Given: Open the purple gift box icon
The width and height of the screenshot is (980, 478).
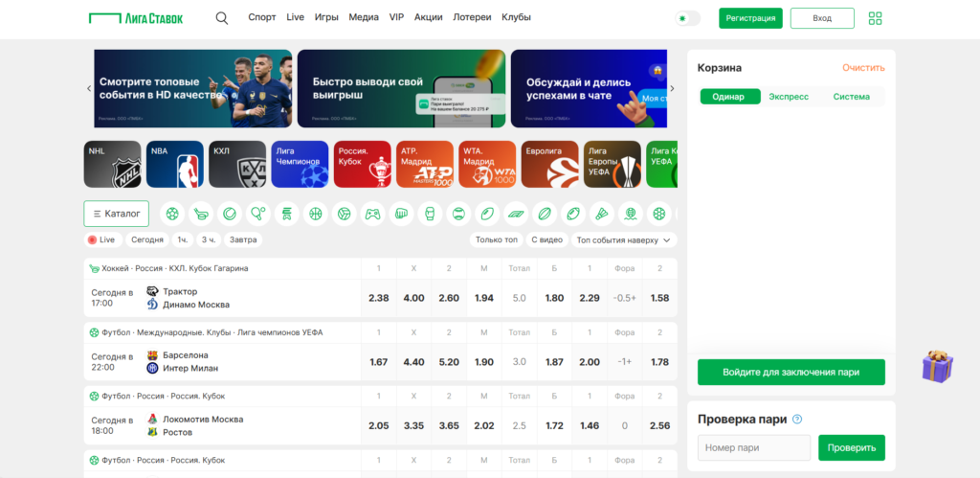Looking at the screenshot, I should pos(938,367).
